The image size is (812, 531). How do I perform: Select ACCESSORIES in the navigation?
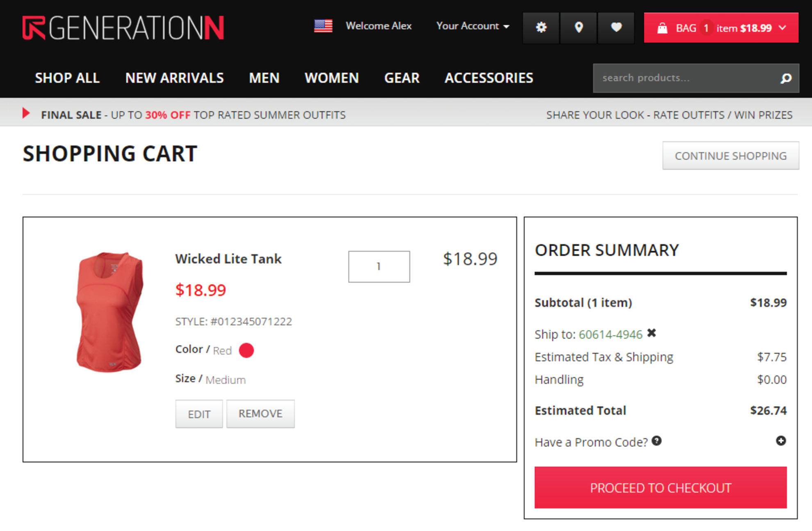coord(489,78)
